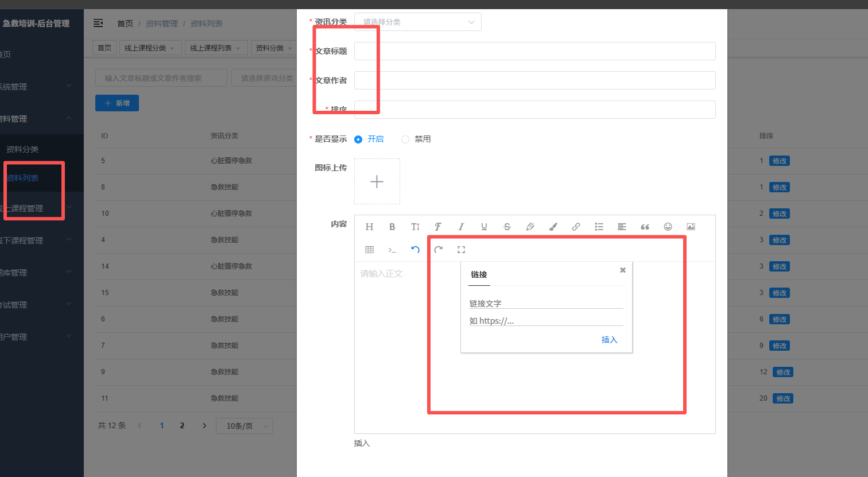Click 插入 in the link popup
The height and width of the screenshot is (477, 868).
609,340
